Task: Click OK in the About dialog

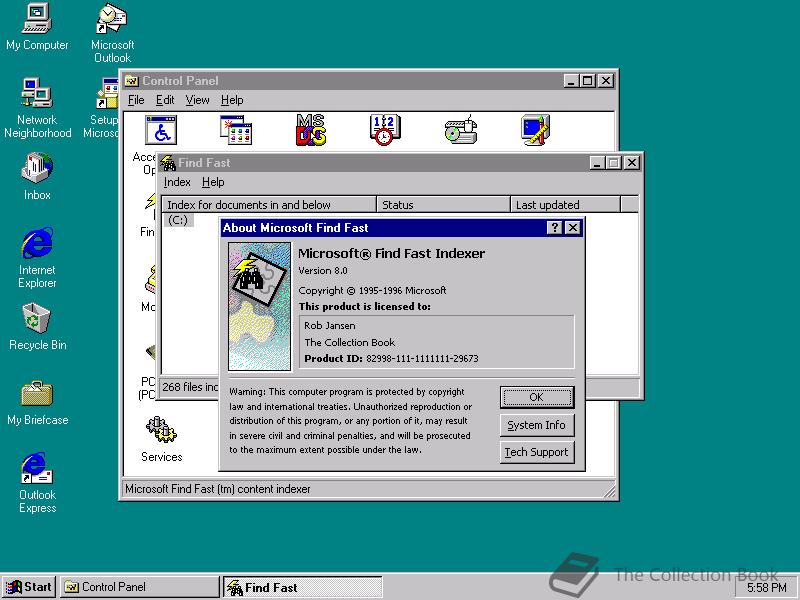Action: pos(537,397)
